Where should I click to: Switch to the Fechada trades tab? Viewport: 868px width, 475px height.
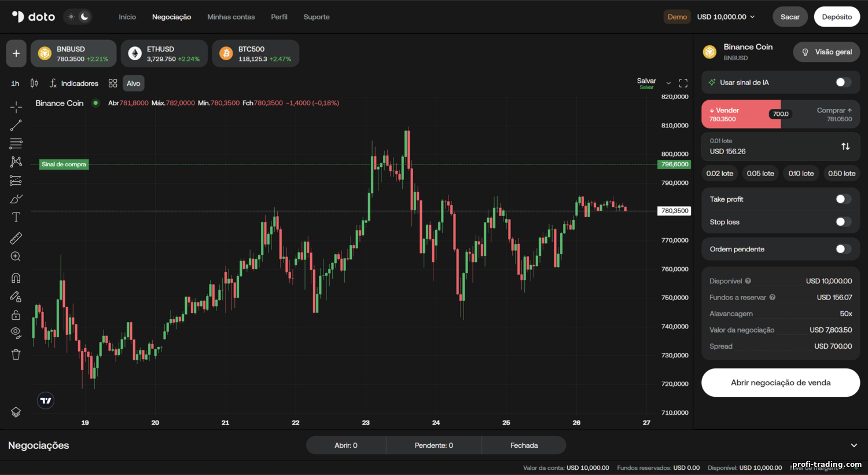(524, 445)
